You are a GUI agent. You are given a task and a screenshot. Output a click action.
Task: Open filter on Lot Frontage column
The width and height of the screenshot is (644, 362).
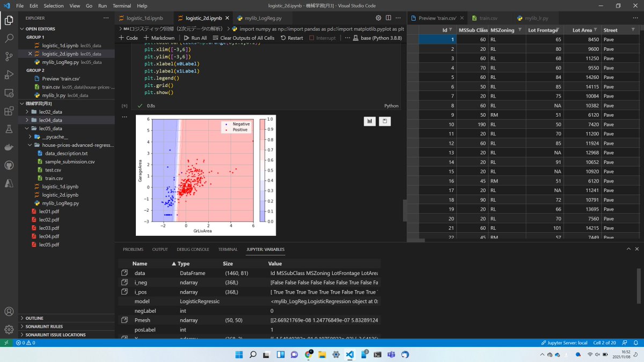(559, 30)
